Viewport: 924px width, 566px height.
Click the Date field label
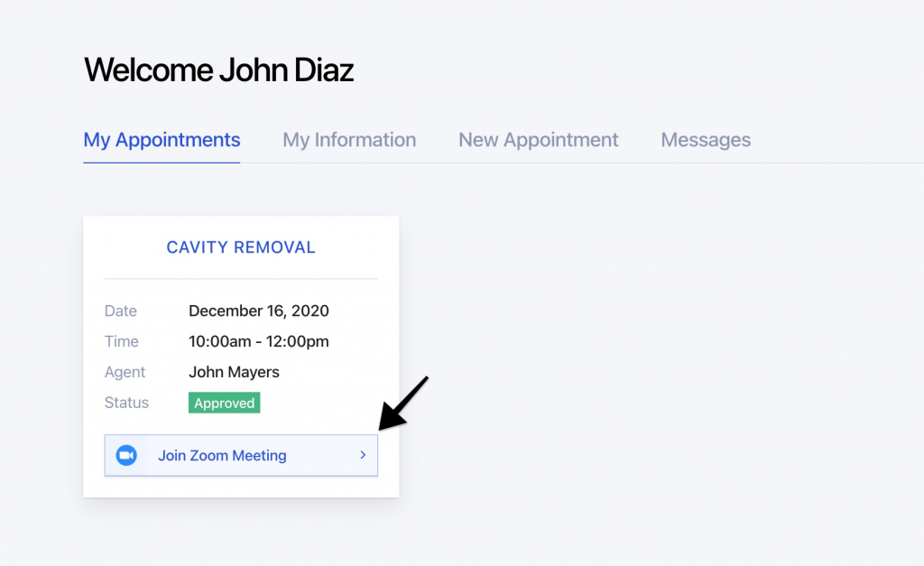[x=121, y=311]
